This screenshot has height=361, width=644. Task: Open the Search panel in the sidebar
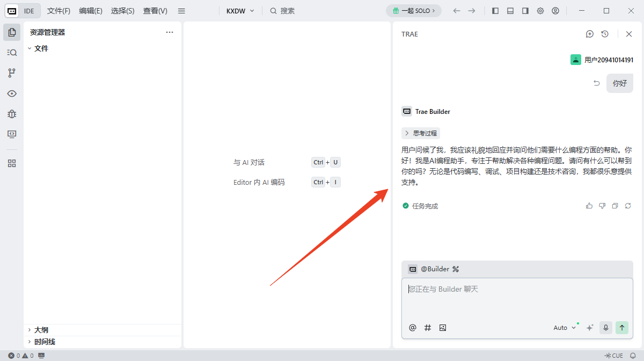point(12,52)
